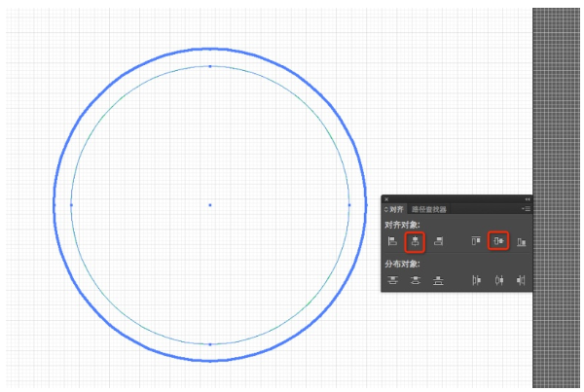
Task: Click horizontal align right icon
Action: (x=438, y=241)
